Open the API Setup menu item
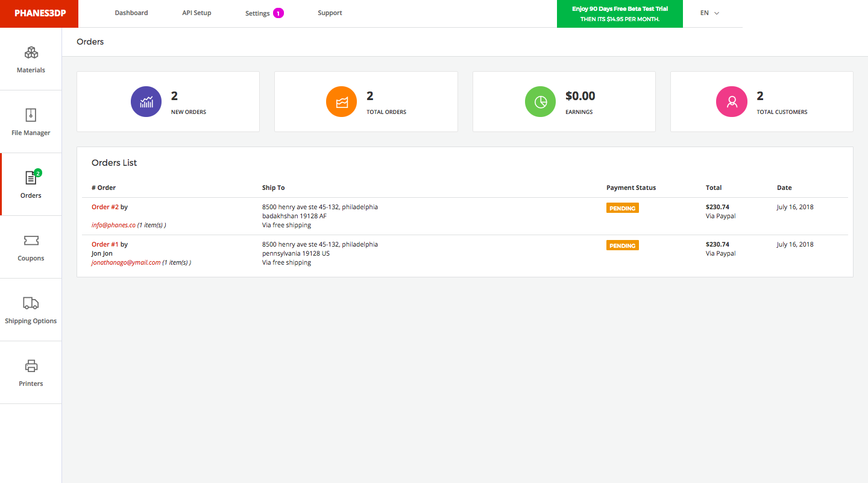Image resolution: width=868 pixels, height=483 pixels. click(197, 13)
